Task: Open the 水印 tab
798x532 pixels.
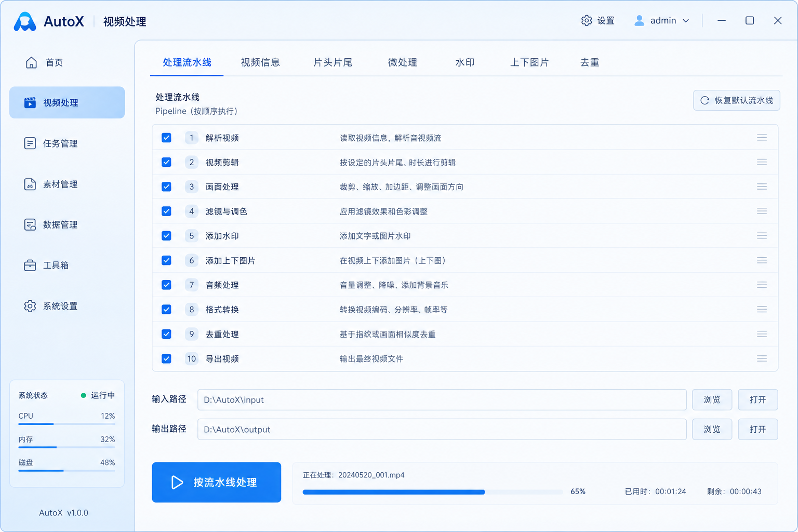Action: (x=465, y=62)
